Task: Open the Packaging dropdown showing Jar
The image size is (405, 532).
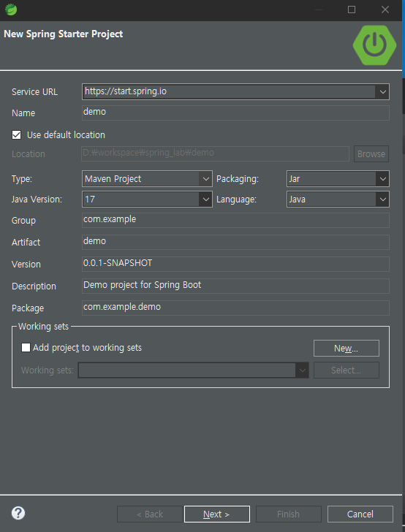Action: [x=338, y=179]
